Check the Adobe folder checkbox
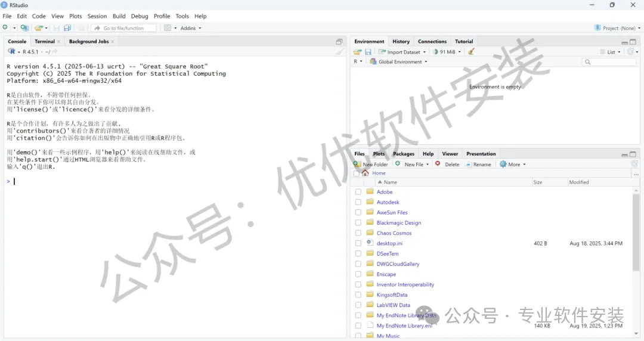This screenshot has height=341, width=644. coord(358,192)
